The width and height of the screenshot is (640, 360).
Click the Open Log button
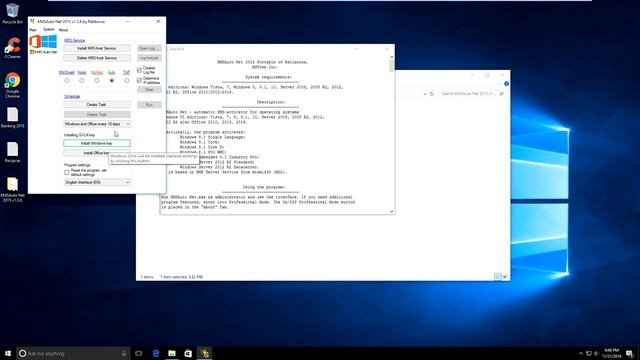pyautogui.click(x=149, y=48)
